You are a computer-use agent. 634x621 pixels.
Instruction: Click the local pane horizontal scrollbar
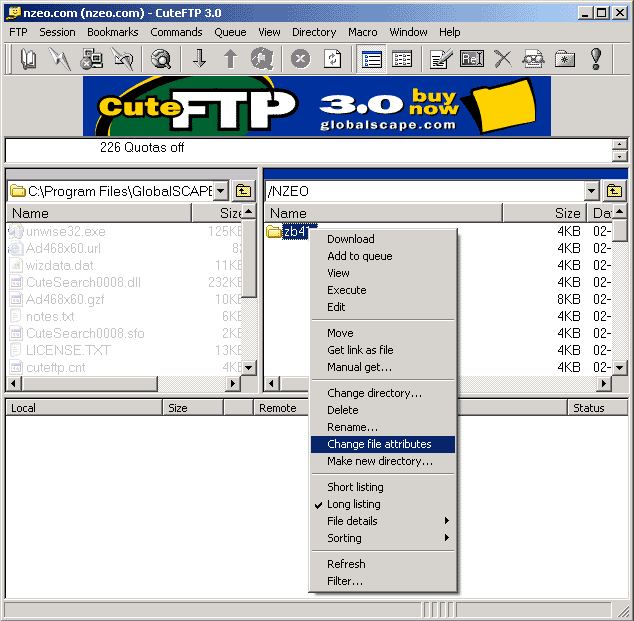pyautogui.click(x=125, y=384)
